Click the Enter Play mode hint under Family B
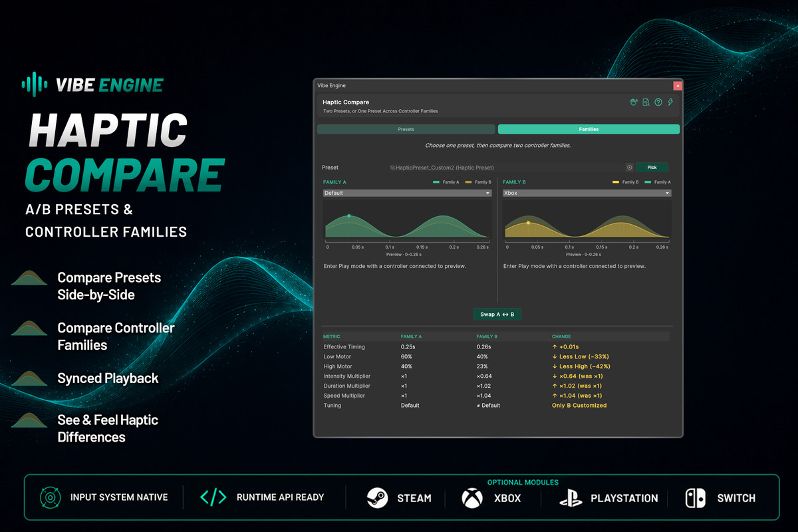798x532 pixels. (574, 266)
